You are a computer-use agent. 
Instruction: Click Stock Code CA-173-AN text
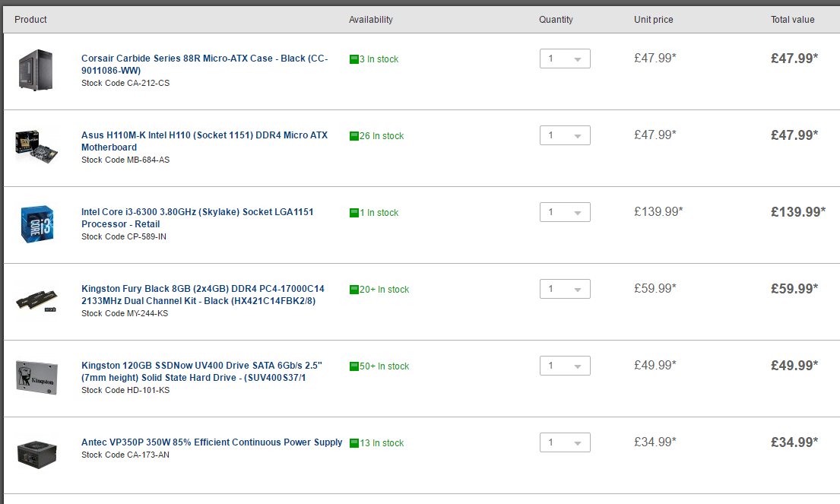125,455
